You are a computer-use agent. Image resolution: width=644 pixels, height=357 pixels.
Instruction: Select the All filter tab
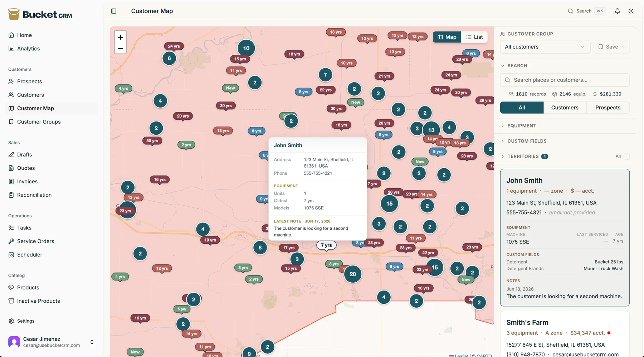coord(522,108)
